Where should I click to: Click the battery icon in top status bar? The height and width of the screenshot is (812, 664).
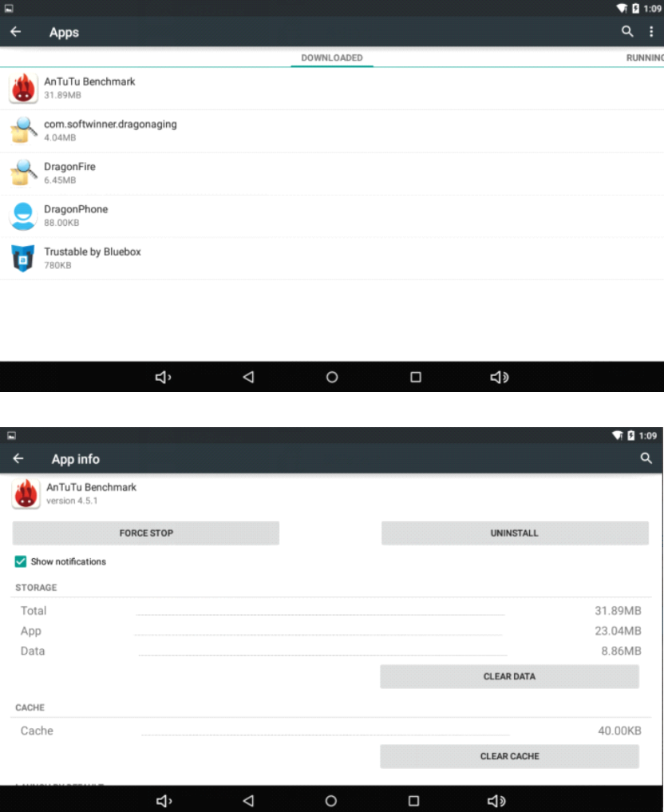pyautogui.click(x=635, y=8)
